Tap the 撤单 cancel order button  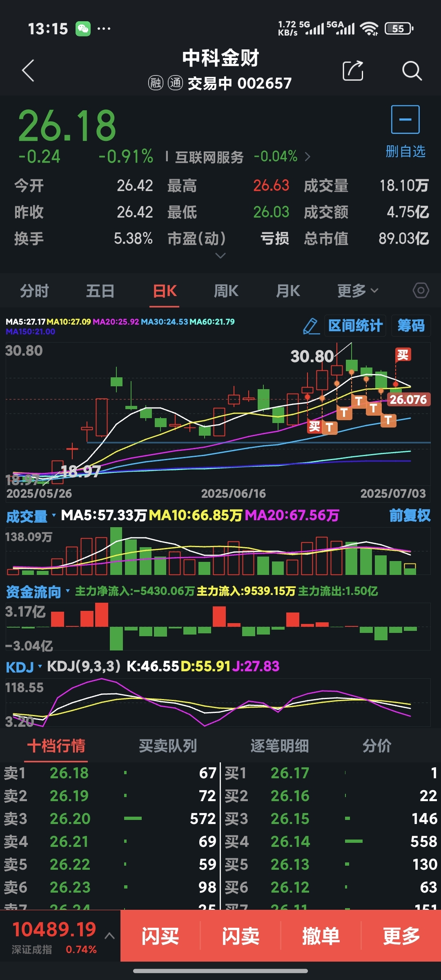pyautogui.click(x=321, y=936)
